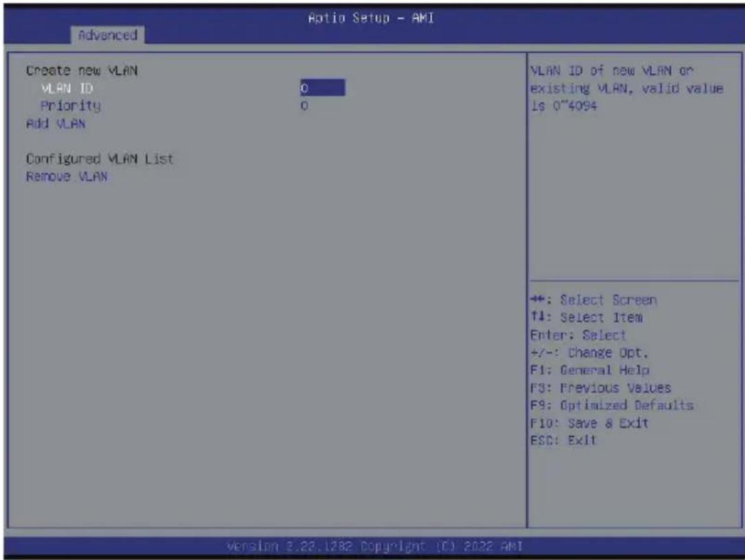Click the Enter: Select key hint
This screenshot has height=560, width=745.
pos(578,335)
